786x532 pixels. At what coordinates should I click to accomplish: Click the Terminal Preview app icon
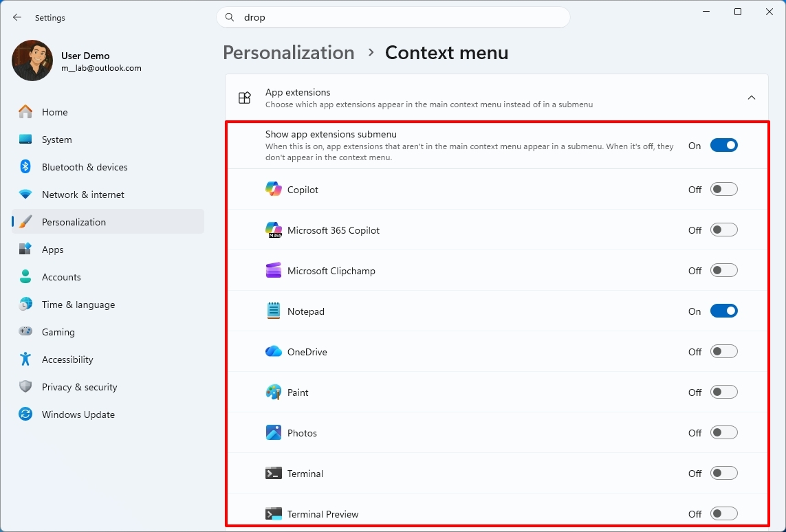pyautogui.click(x=273, y=514)
